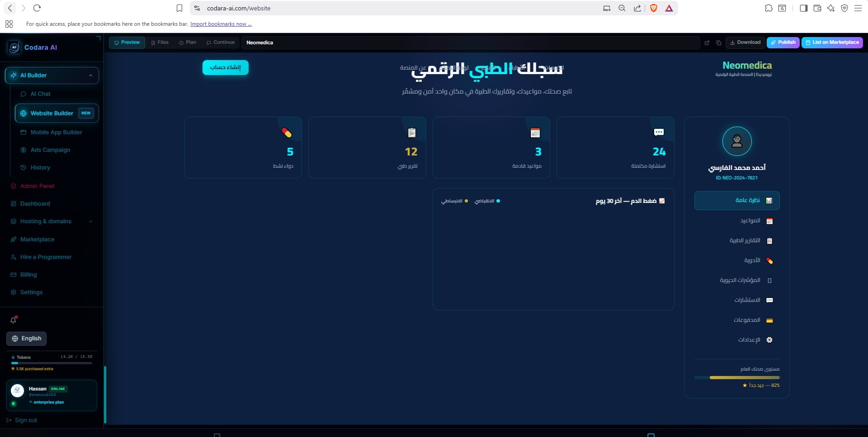The image size is (868, 437).
Task: Click the browser zoom magnifier icon
Action: 622,8
